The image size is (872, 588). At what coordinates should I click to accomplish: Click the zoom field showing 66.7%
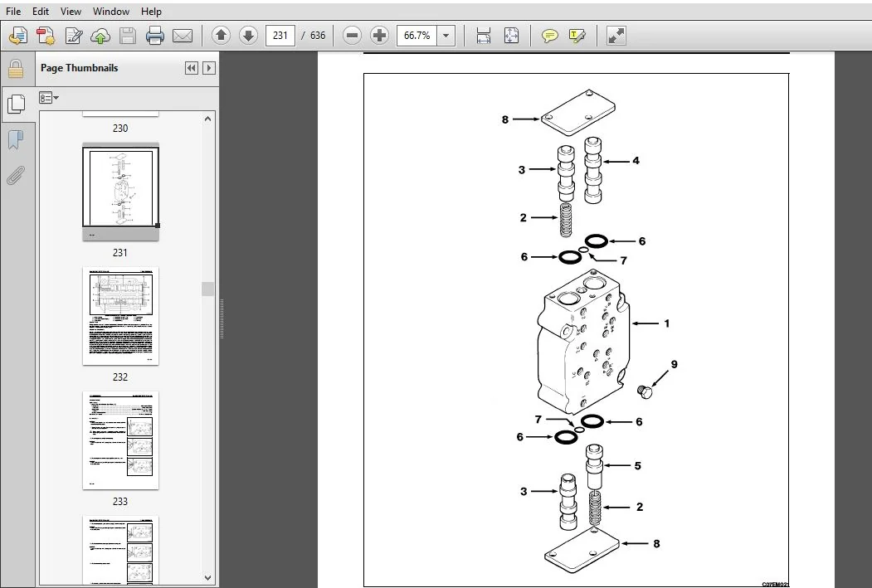click(417, 36)
